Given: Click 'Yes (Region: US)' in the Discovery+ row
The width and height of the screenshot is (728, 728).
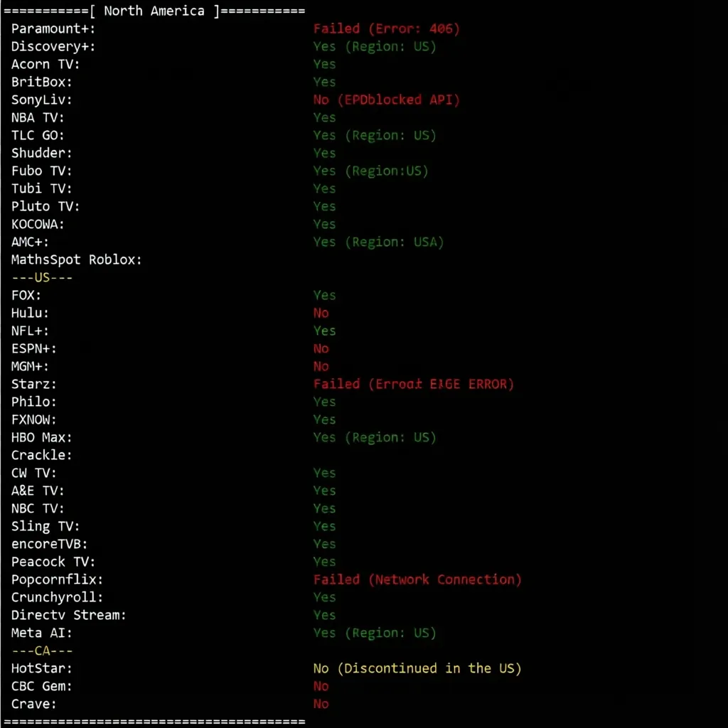Looking at the screenshot, I should (375, 46).
